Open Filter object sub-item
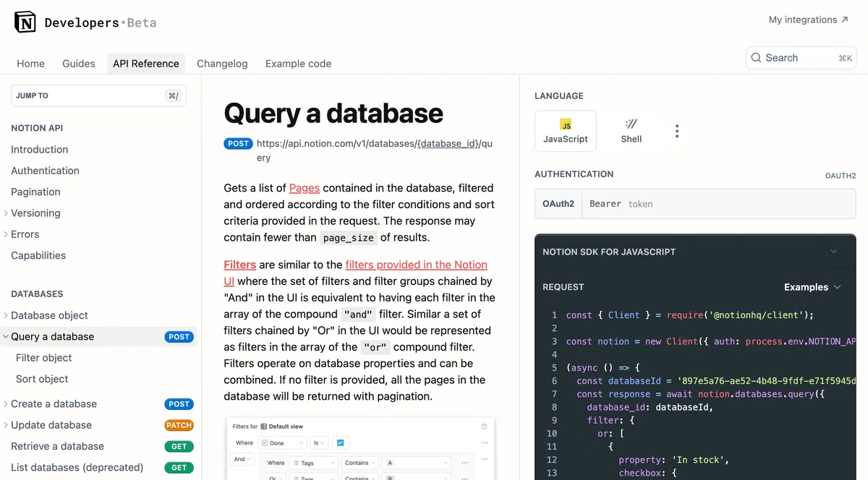Screen dimensions: 868x480 [44, 358]
